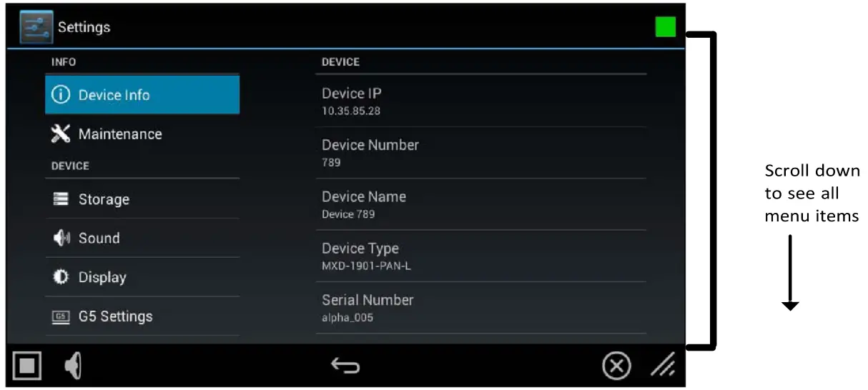Screen dimensions: 868x390
Task: Open the Display label in sidebar
Action: click(x=102, y=277)
